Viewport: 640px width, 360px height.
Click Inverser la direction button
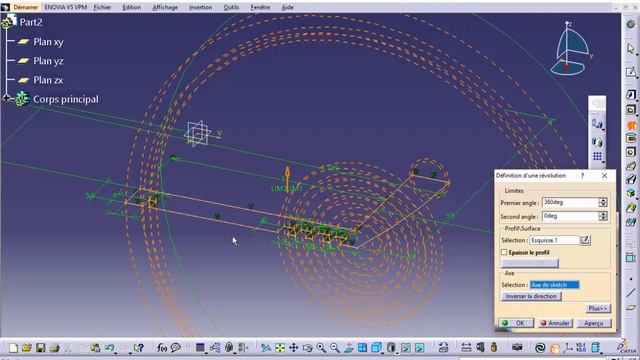click(x=531, y=296)
